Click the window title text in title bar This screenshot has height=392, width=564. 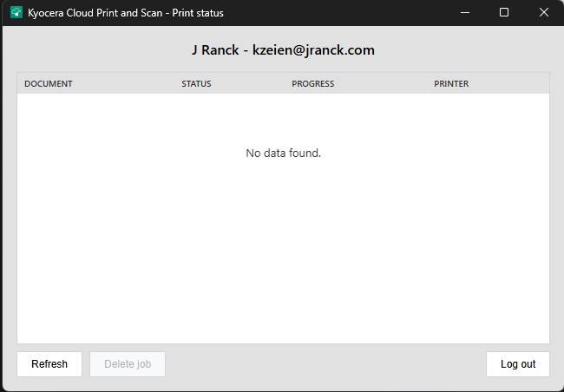pos(126,13)
